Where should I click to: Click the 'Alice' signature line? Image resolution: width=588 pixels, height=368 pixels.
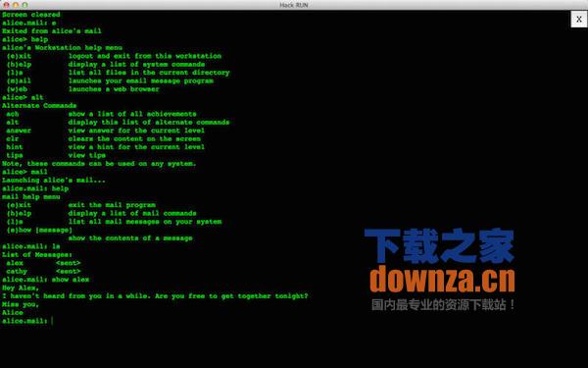point(13,312)
